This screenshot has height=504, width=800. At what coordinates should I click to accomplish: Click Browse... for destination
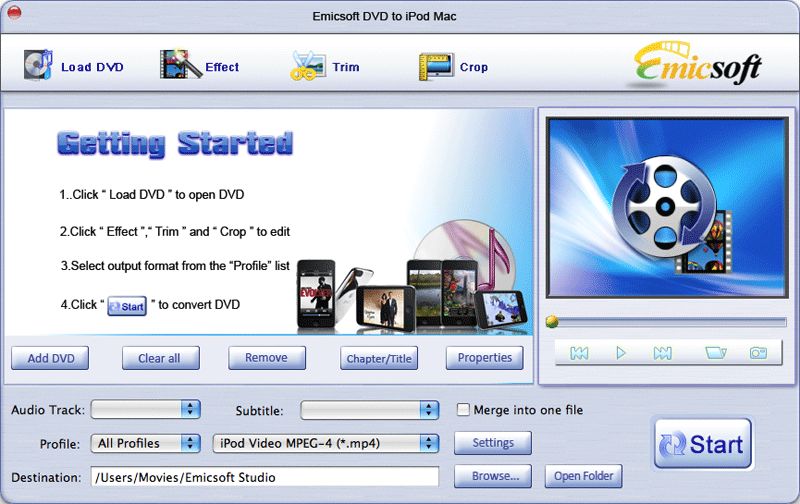[x=492, y=476]
